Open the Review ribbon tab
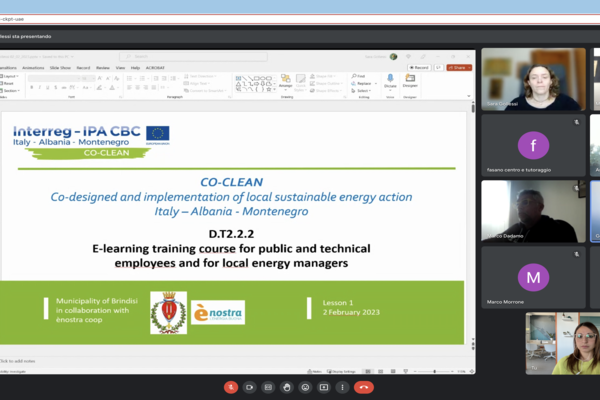The image size is (600, 400). click(x=103, y=68)
